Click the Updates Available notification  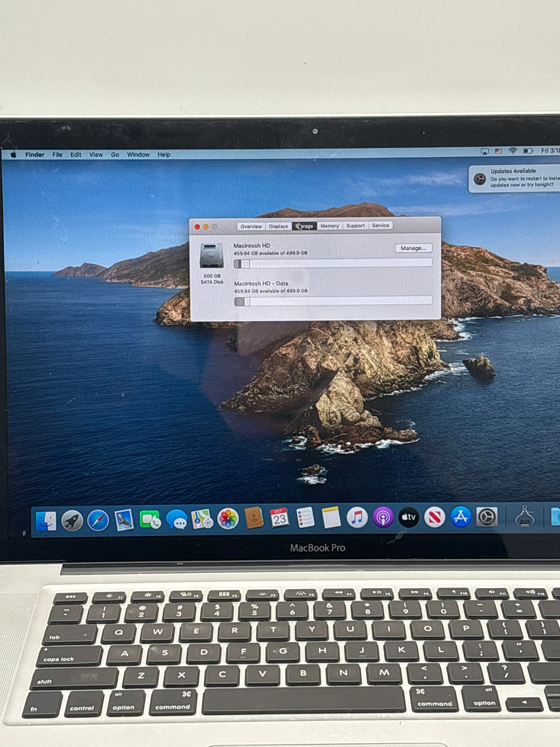tap(515, 178)
